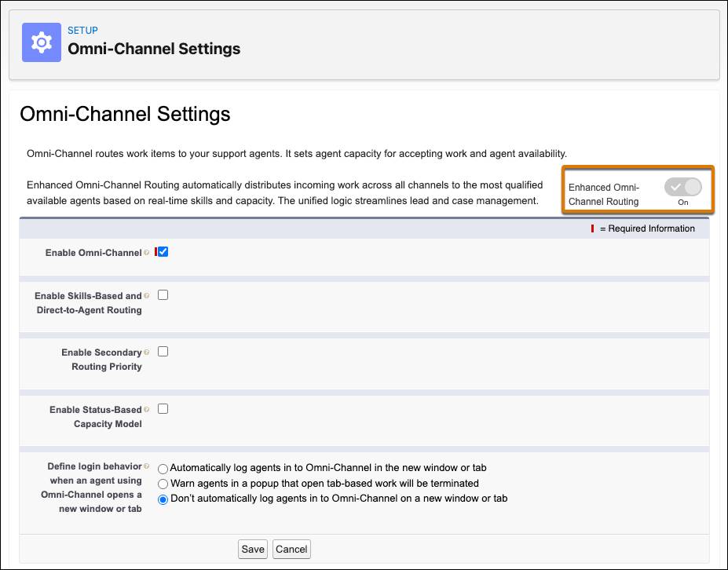Toggle Enhanced Omni-Channel Routing switch
The height and width of the screenshot is (570, 728).
(x=682, y=187)
